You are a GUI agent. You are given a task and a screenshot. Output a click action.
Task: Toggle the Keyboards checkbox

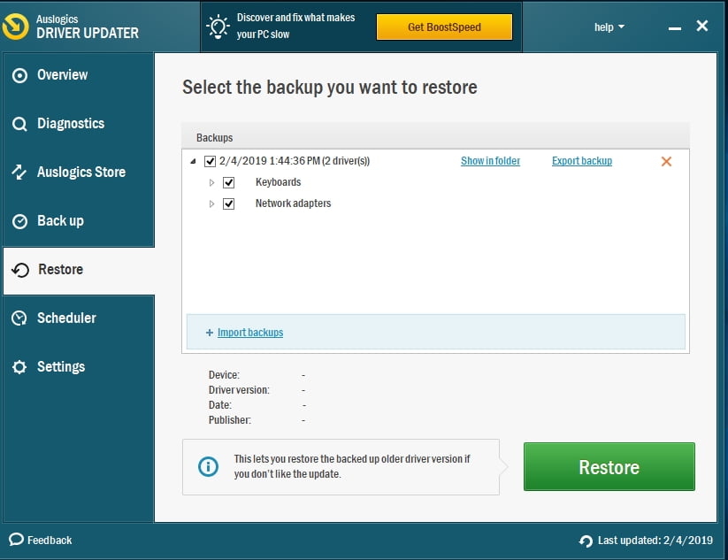click(229, 182)
